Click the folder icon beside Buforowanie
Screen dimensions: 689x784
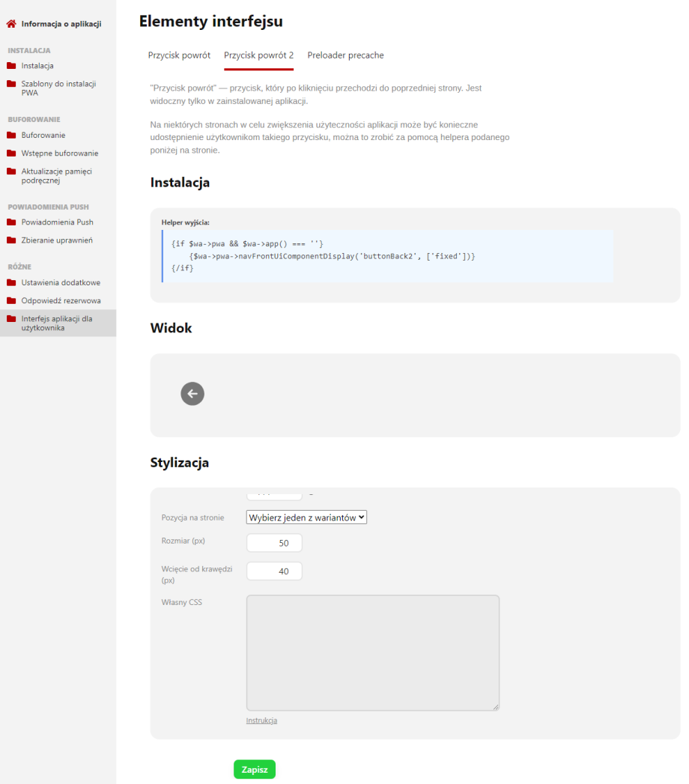11,136
